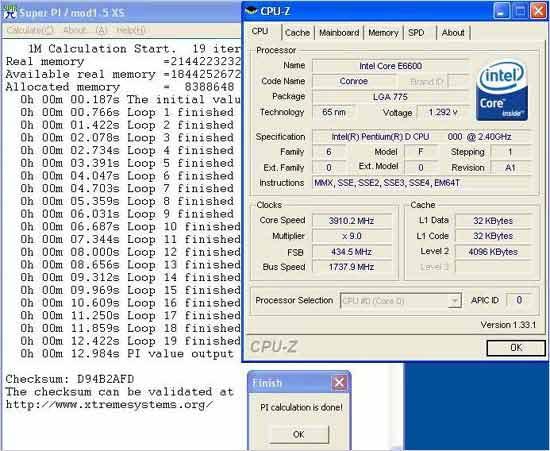Viewport: 550px width, 451px height.
Task: Click the PI value output line at 12.984s
Action: coord(127,354)
